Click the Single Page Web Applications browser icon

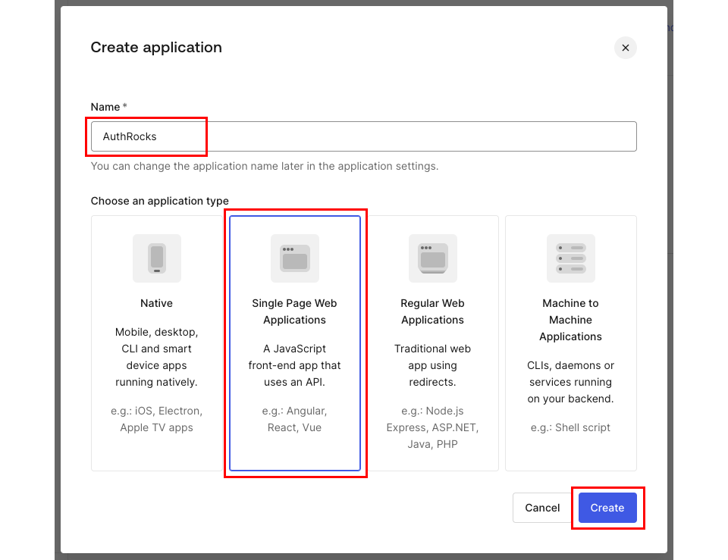[295, 258]
